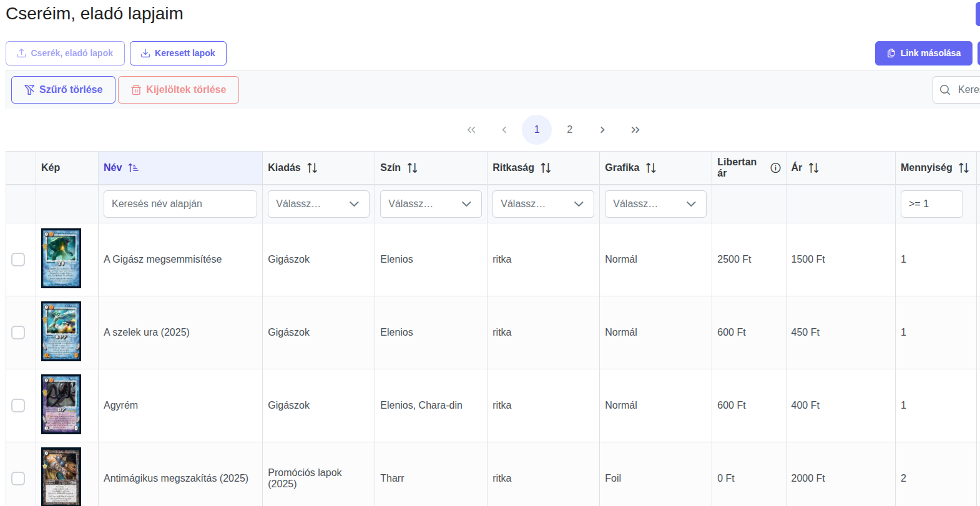Click the Ritkaság sort arrows icon
The width and height of the screenshot is (980, 506).
(x=546, y=168)
